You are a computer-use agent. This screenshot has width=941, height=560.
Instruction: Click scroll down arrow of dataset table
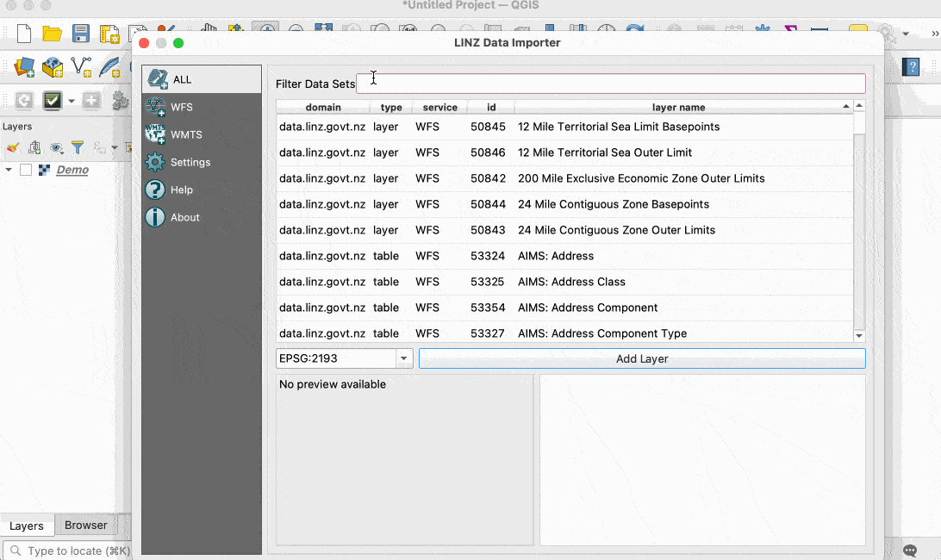click(859, 336)
